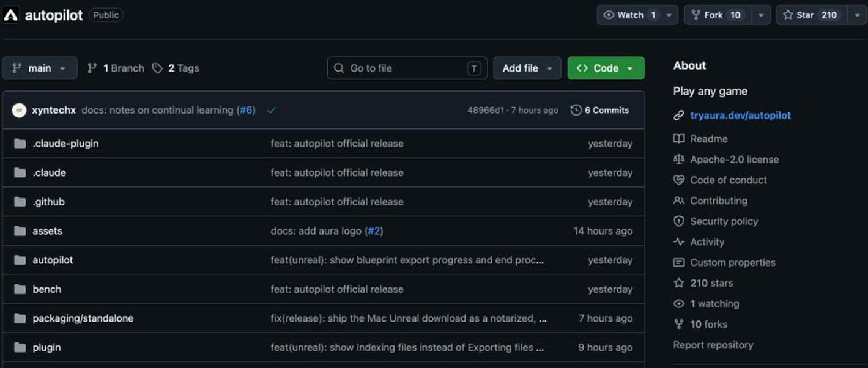This screenshot has height=368, width=868.
Task: View the Apache-2.0 license
Action: click(734, 160)
